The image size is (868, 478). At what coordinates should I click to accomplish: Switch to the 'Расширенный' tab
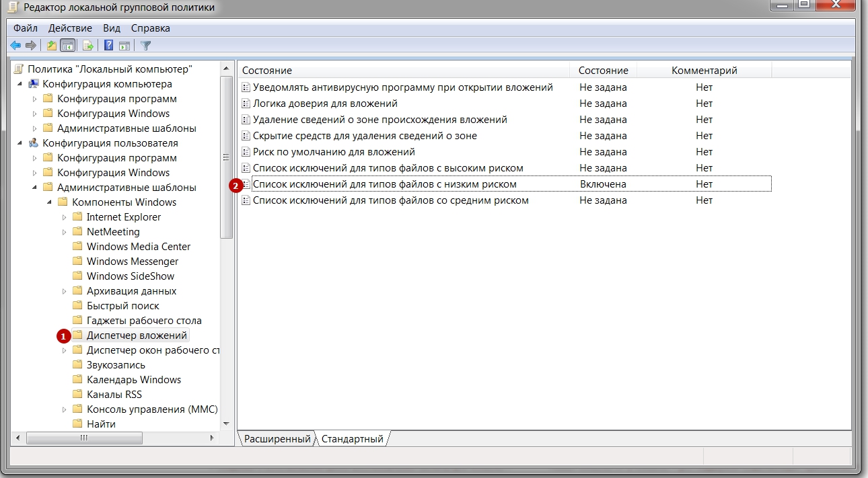coord(277,439)
